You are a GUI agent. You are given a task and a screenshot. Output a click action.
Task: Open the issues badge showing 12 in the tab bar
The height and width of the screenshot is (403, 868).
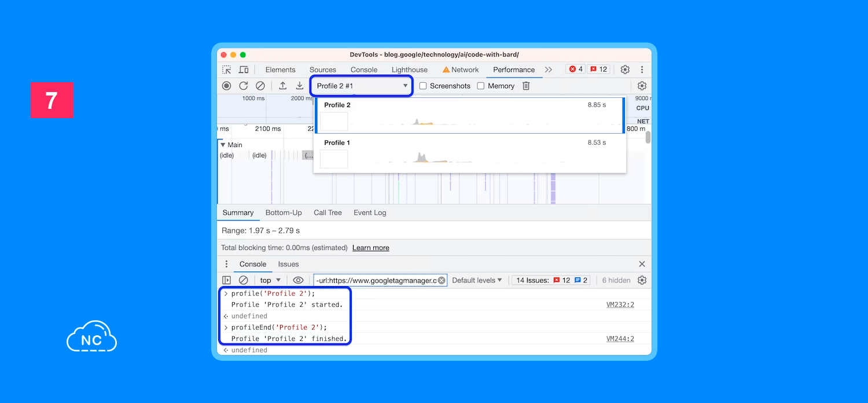tap(598, 69)
